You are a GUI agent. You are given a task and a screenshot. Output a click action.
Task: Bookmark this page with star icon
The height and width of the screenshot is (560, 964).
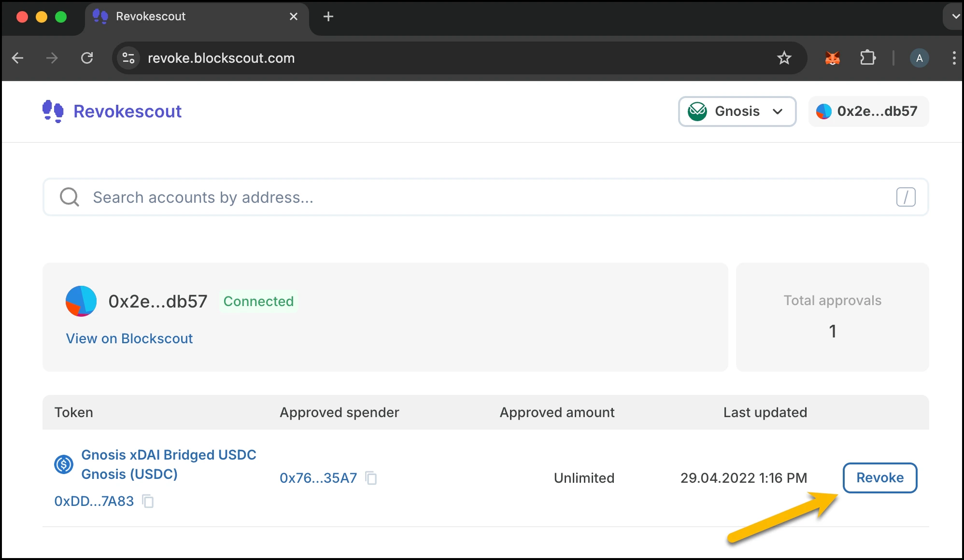click(x=784, y=58)
